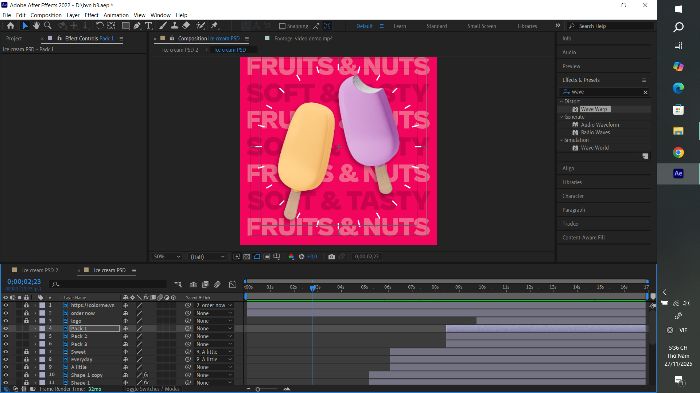Unlock the Shape 1 copy layer
700x393 pixels.
[x=26, y=375]
